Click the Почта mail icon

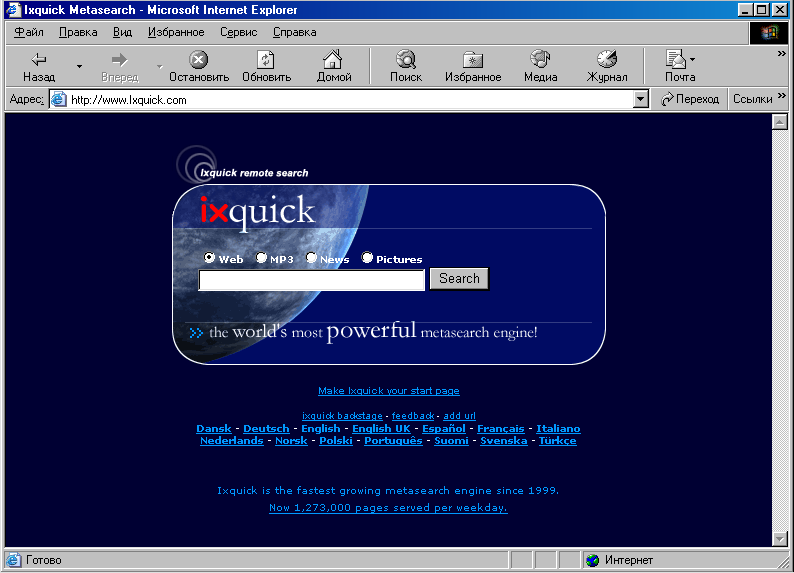click(676, 59)
